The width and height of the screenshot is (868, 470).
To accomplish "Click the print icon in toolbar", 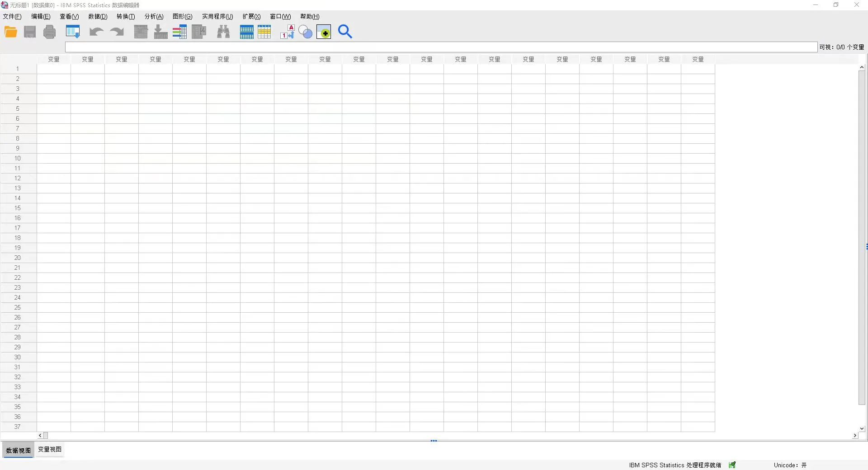I will (50, 32).
